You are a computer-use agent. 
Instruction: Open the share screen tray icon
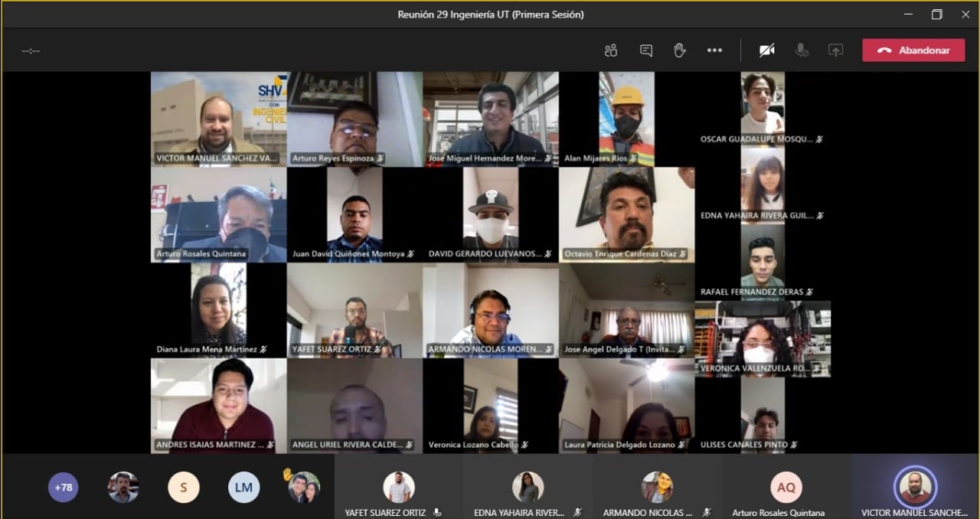835,51
